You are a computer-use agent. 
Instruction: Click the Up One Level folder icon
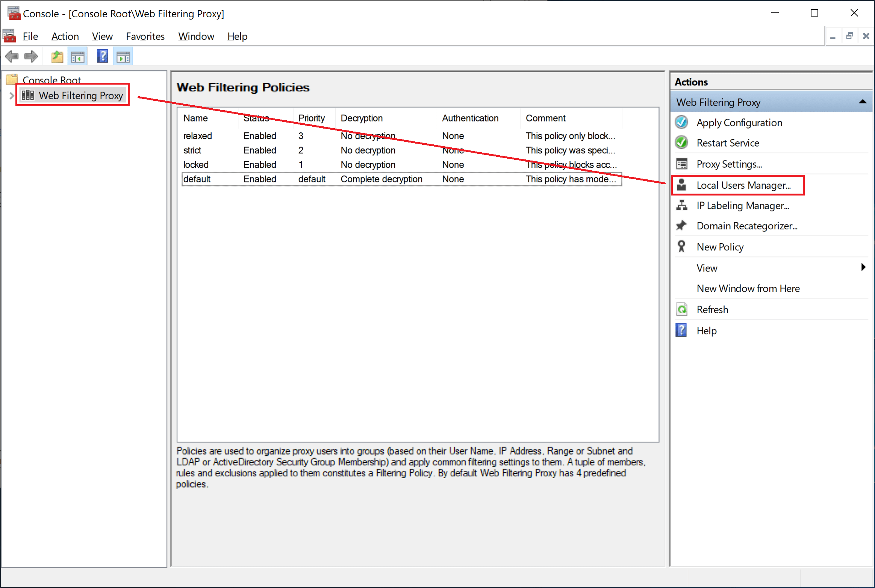point(58,56)
